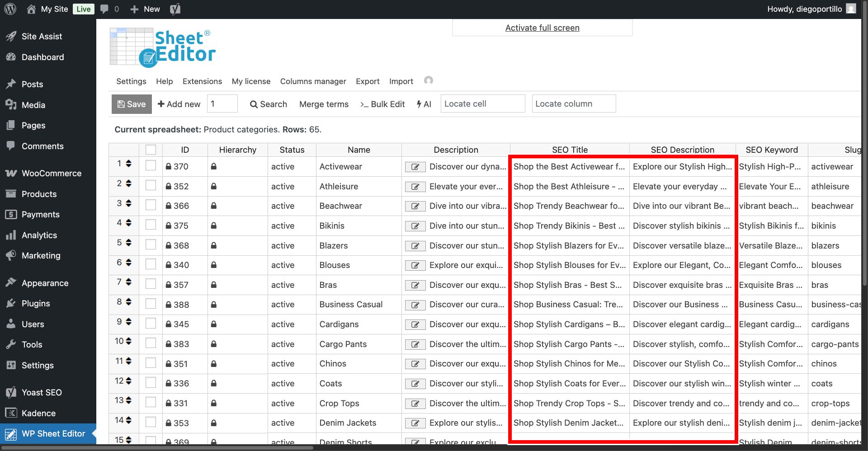The image size is (868, 451).
Task: Open description editor icon for Blouses row
Action: click(x=415, y=265)
